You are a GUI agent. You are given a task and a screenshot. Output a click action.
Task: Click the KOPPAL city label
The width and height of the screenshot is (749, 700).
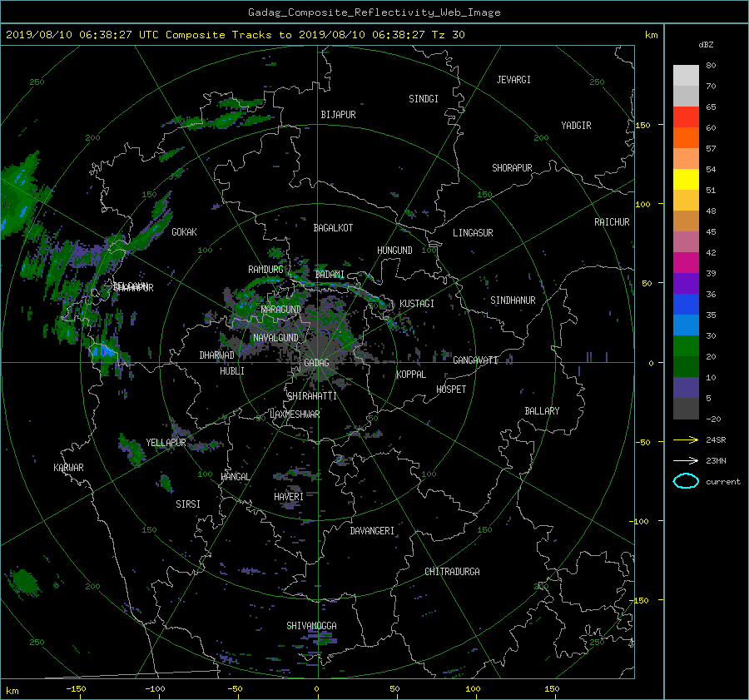(411, 375)
